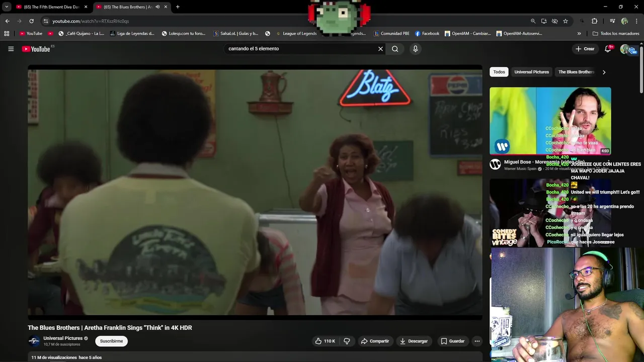Open the Chrome three-dot main menu
Viewport: 644px width, 362px height.
[x=637, y=21]
